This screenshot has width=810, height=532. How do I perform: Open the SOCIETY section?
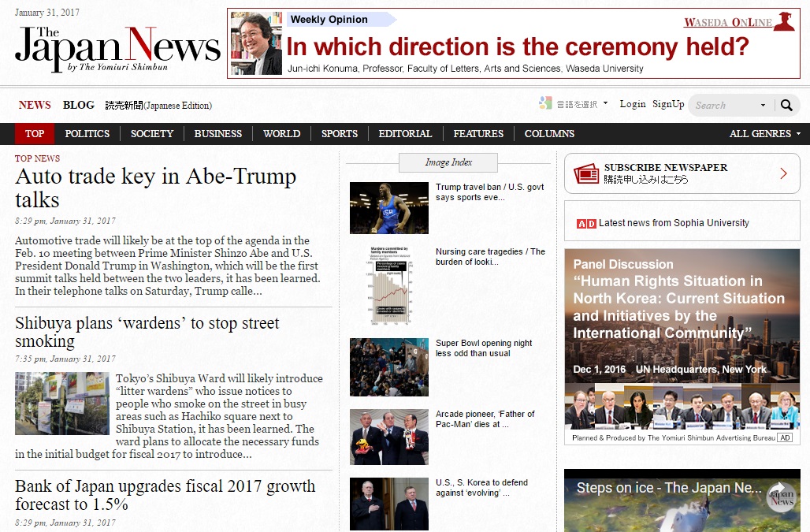click(x=152, y=134)
